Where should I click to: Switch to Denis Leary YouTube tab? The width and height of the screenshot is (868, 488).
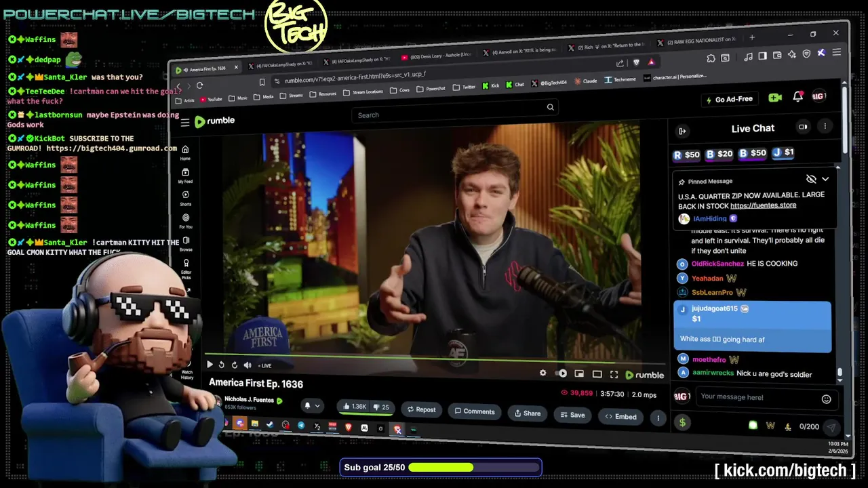(437, 56)
